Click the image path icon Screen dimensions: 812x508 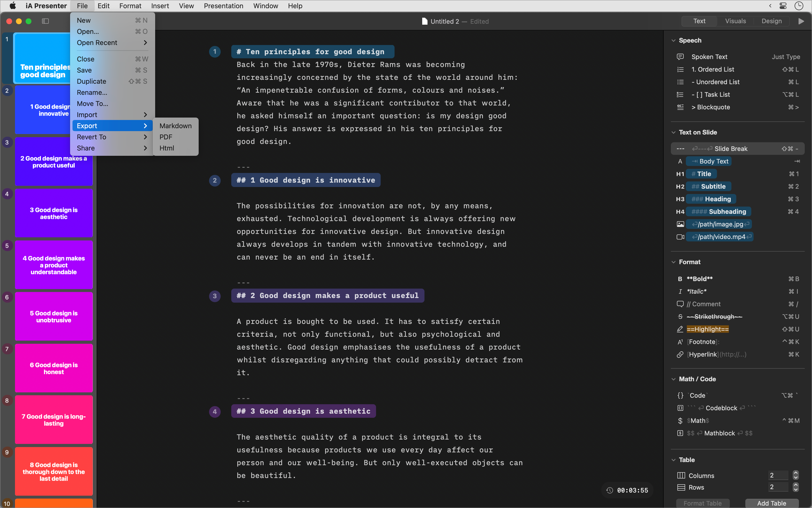pos(680,224)
